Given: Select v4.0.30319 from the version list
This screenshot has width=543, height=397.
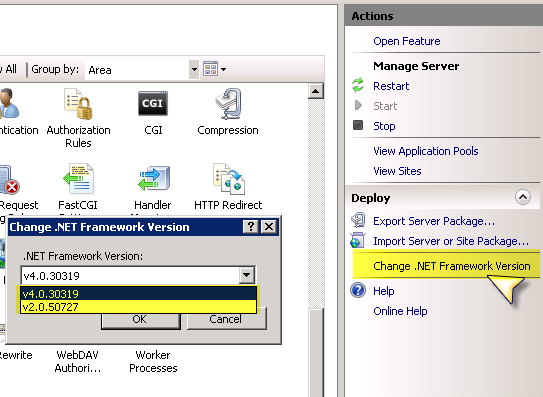Looking at the screenshot, I should (x=139, y=294).
